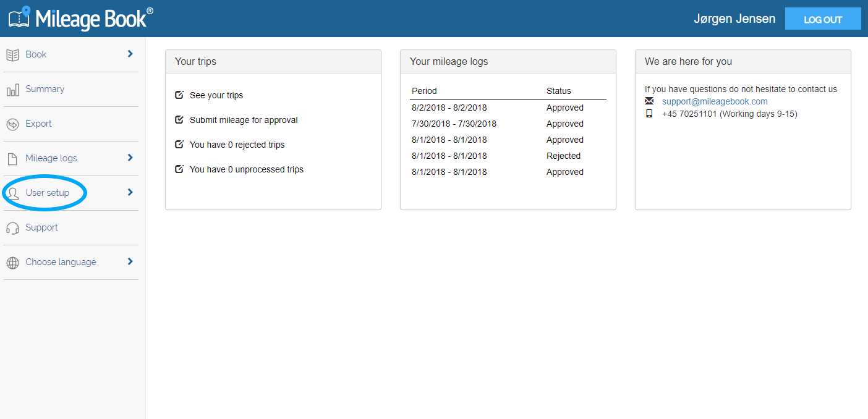Click the Rejected status cell
The height and width of the screenshot is (419, 868).
(564, 156)
